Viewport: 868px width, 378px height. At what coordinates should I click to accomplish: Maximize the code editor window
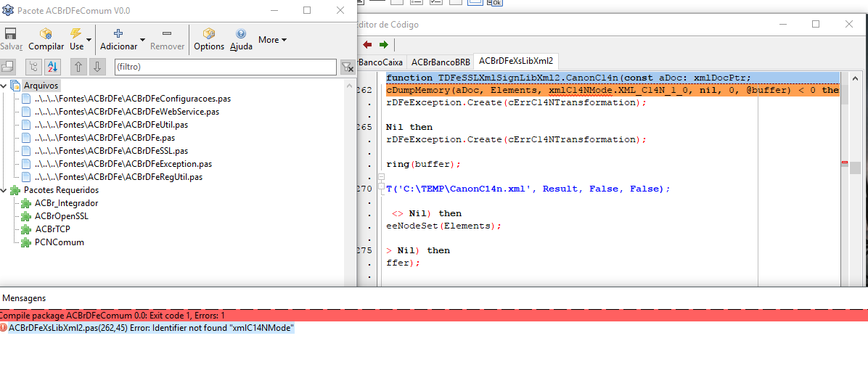816,24
